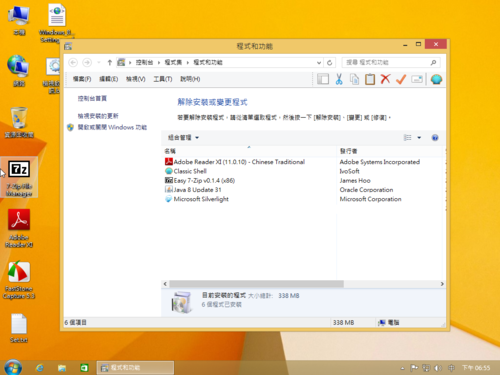Click the input method tray icon
This screenshot has width=500, height=375.
tap(451, 368)
